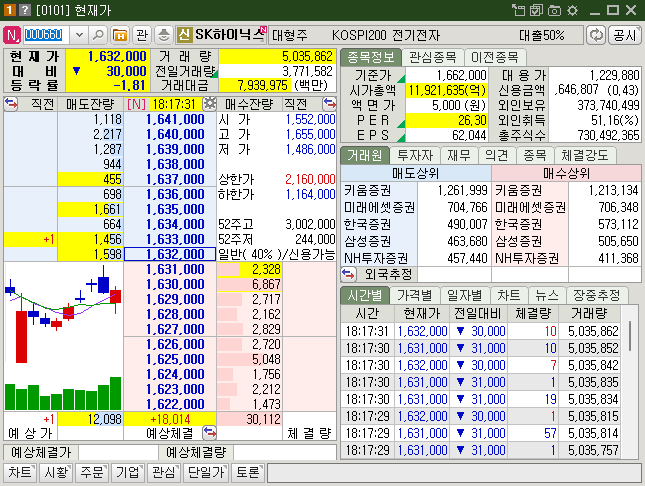
Task: Select the 일자별 tab
Action: click(x=464, y=295)
